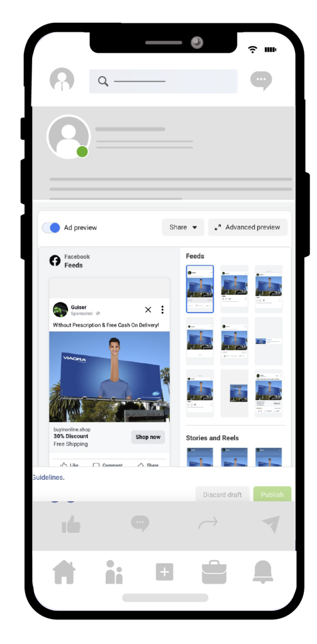Screen dimensions: 317x644
Task: Click the thumbs-up like icon
Action: click(x=70, y=525)
